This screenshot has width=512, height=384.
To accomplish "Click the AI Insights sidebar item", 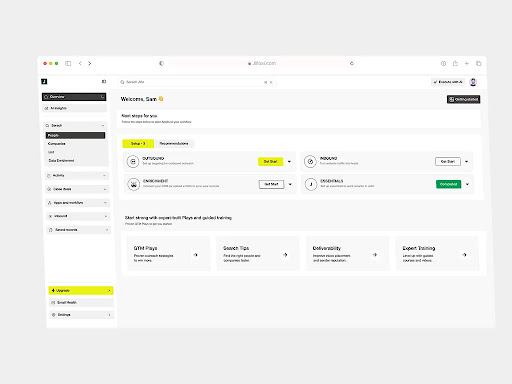I will tap(74, 108).
